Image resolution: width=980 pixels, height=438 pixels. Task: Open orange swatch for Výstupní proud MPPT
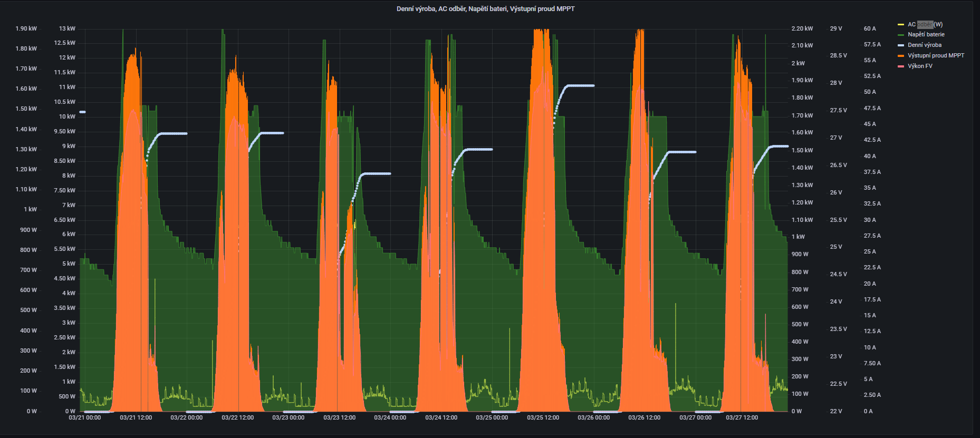(x=901, y=56)
